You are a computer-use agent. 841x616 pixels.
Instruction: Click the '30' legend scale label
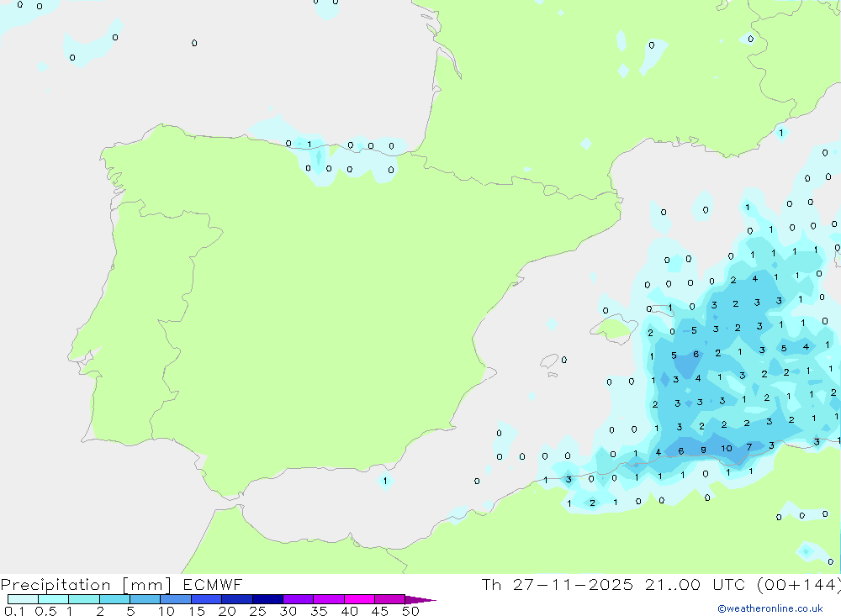click(288, 611)
